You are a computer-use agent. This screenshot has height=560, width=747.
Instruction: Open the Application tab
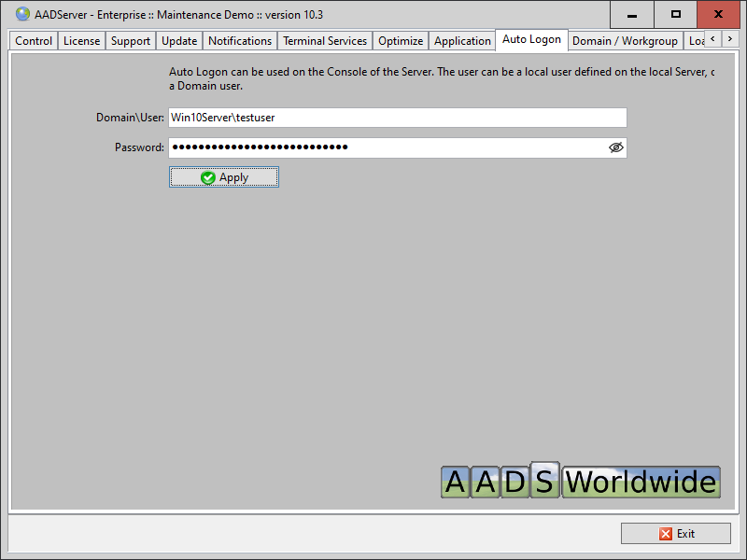pos(462,41)
